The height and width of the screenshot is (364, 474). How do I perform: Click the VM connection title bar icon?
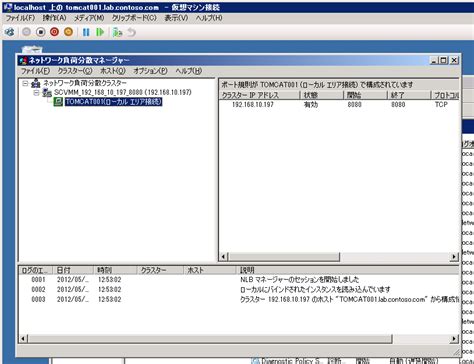[8, 7]
